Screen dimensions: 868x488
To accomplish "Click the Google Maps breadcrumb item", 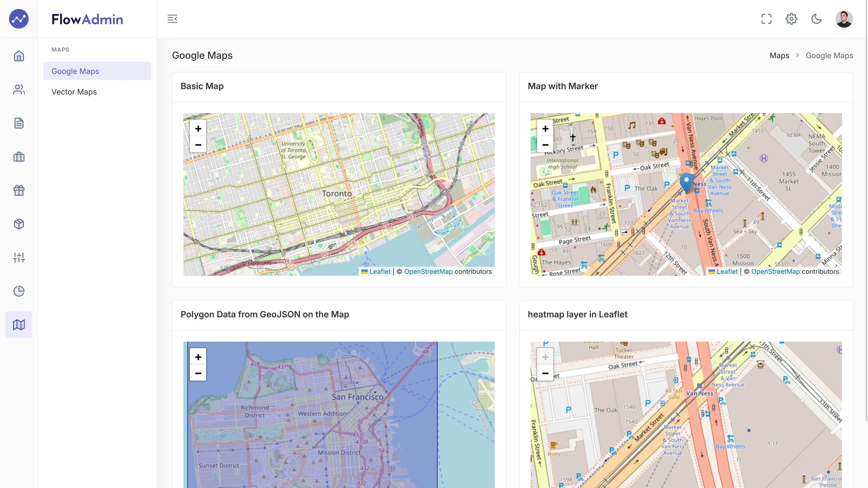I will tap(829, 56).
